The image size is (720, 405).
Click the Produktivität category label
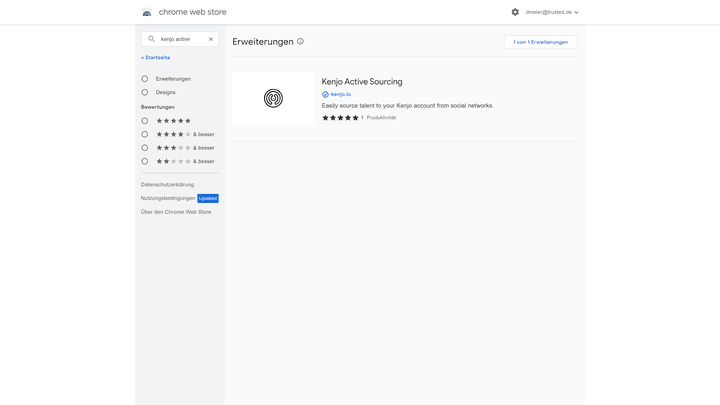381,118
